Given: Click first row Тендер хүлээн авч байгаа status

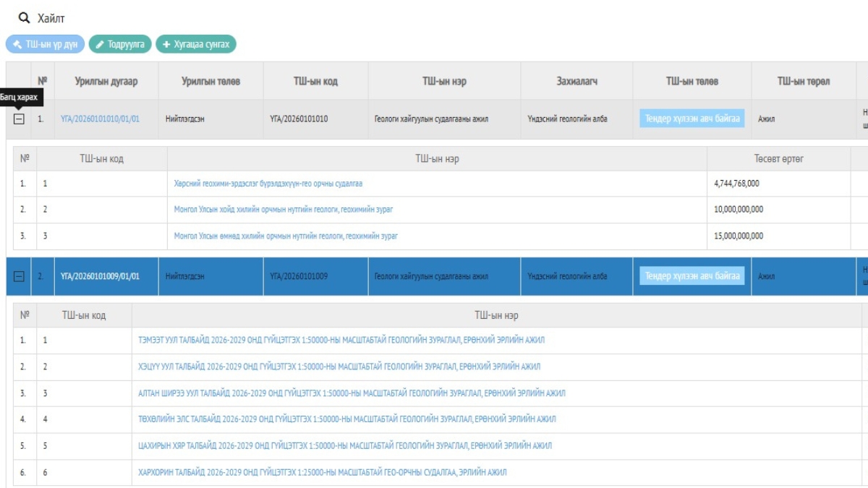Looking at the screenshot, I should coord(692,119).
